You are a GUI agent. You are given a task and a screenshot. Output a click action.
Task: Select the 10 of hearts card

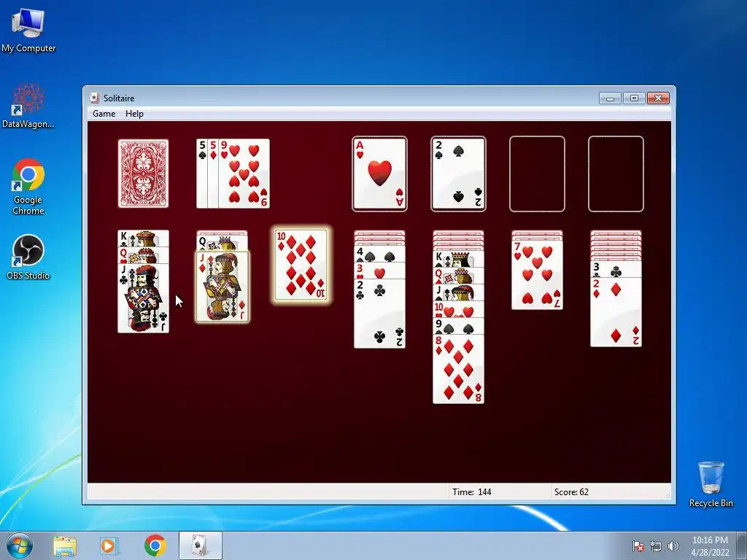pyautogui.click(x=458, y=309)
